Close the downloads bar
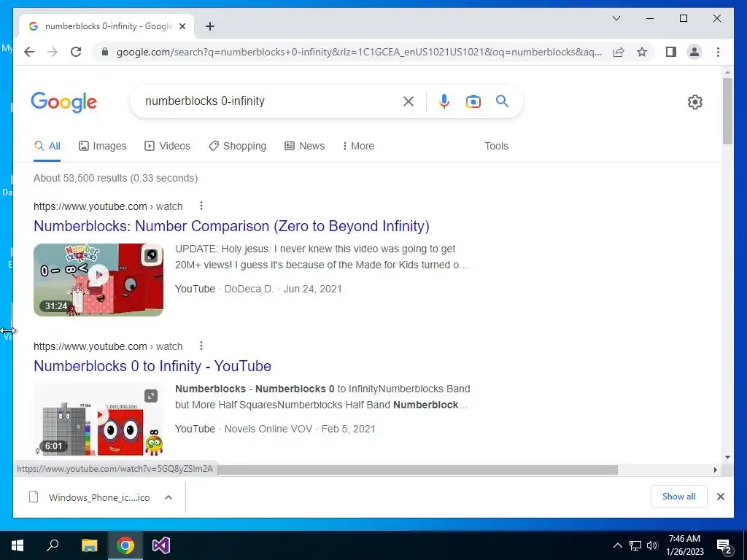 click(x=720, y=497)
